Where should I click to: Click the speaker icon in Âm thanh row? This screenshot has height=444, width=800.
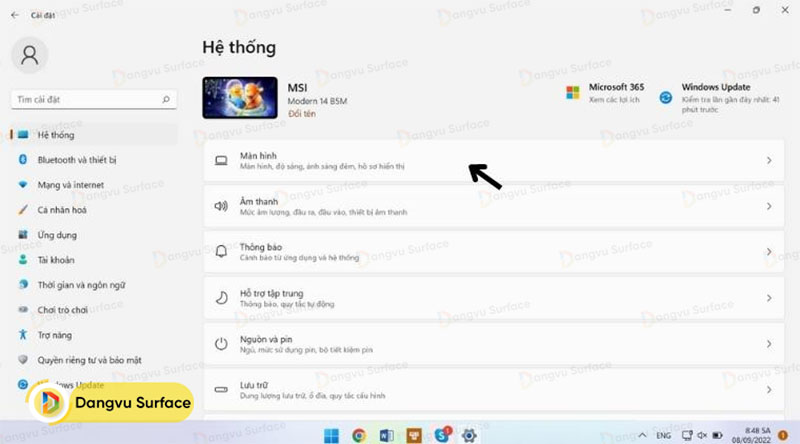(x=221, y=206)
